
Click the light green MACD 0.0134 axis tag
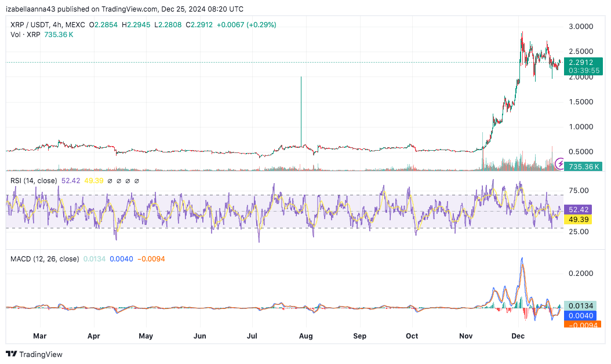pos(581,305)
